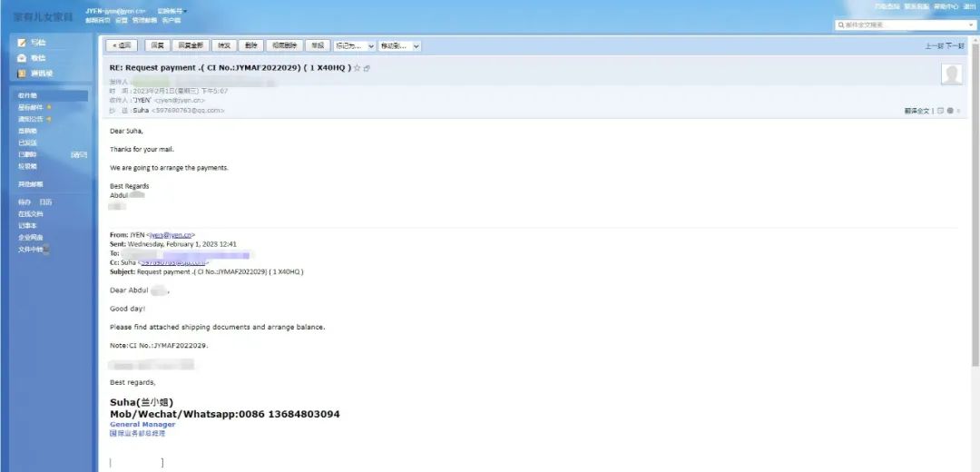This screenshot has width=980, height=472.
Task: Click the 返回 back button
Action: [x=121, y=45]
